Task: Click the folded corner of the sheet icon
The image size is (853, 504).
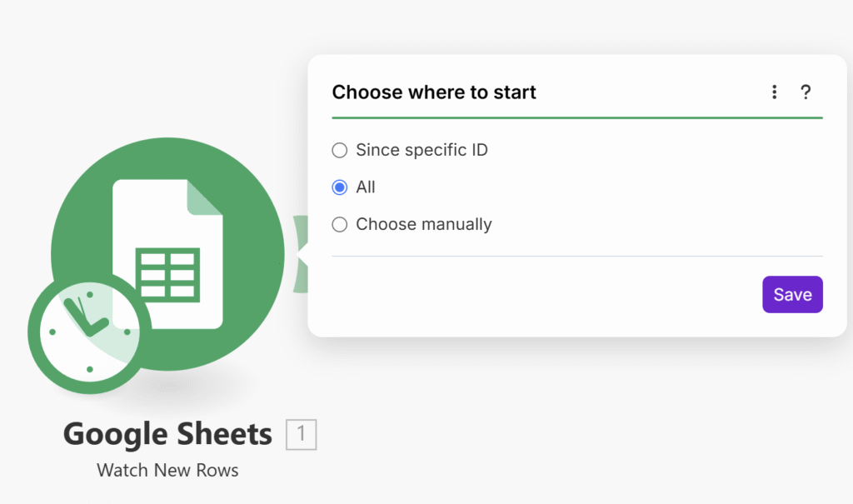Action: pos(205,197)
